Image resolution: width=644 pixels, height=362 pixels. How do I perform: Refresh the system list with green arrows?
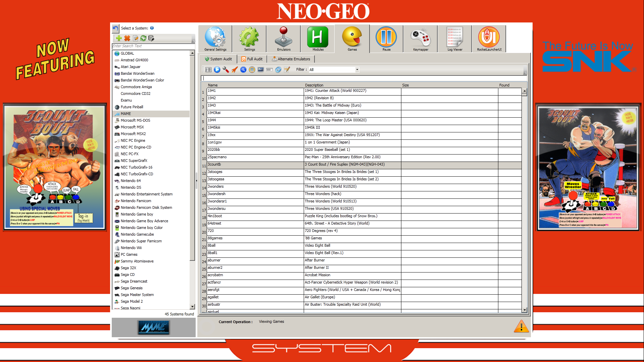tap(143, 38)
